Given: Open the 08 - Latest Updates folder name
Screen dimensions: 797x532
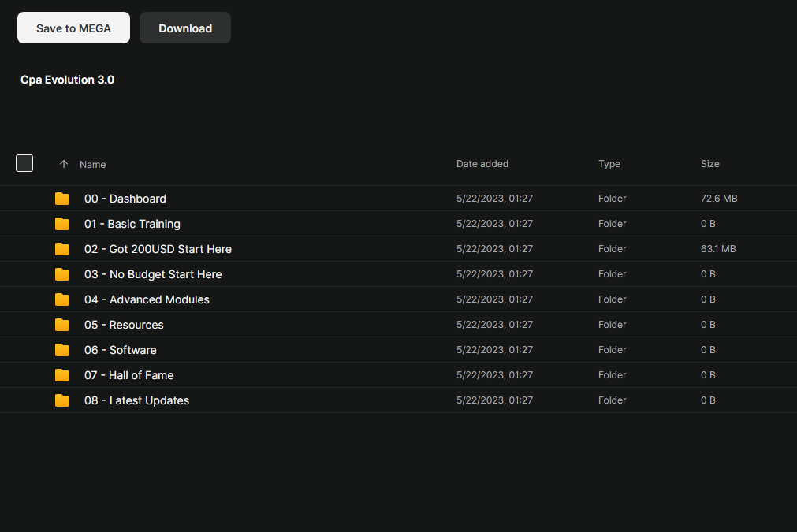Looking at the screenshot, I should 137,400.
